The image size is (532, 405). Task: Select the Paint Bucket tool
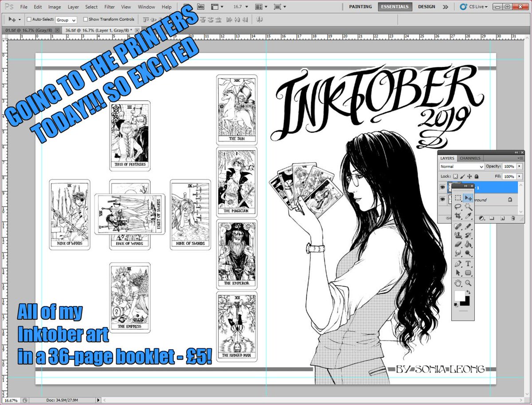[x=469, y=244]
